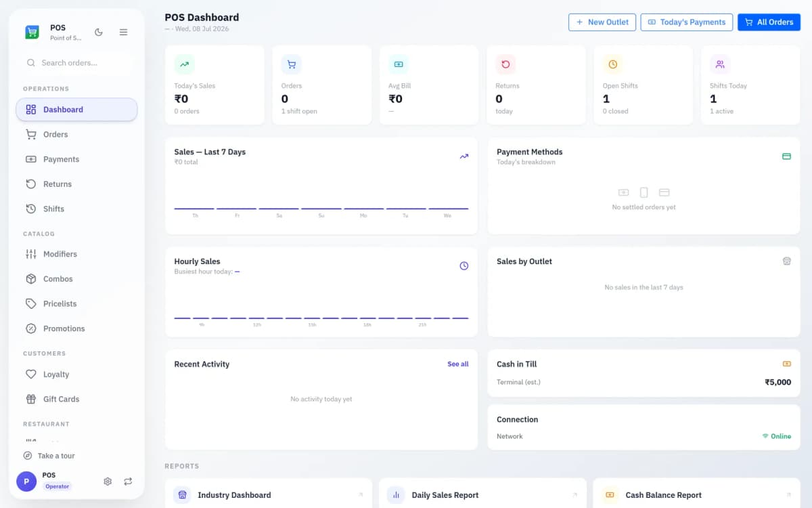Click Dashboard grid icon in sidebar
The width and height of the screenshot is (812, 508).
[31, 110]
